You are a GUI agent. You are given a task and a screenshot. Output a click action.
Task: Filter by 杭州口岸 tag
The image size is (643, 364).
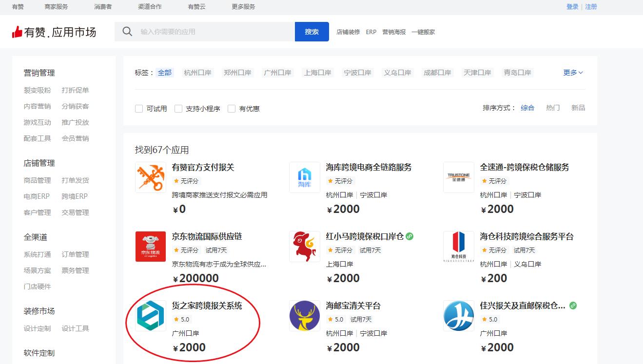tap(197, 73)
